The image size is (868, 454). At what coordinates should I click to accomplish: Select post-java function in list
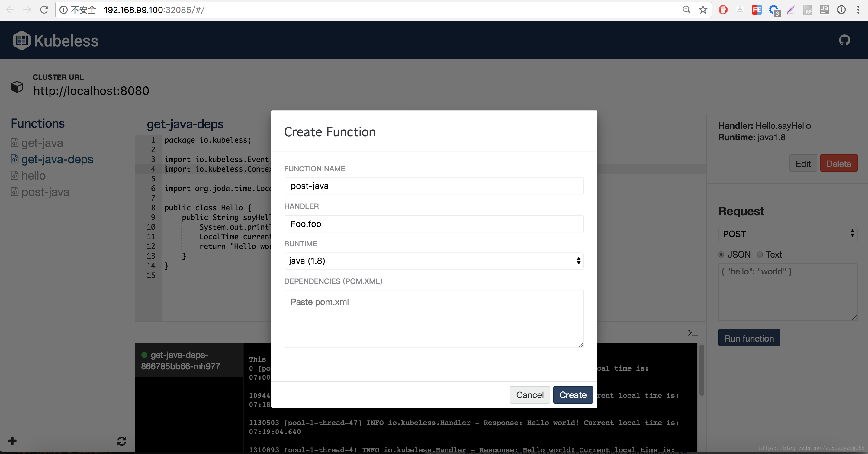point(45,192)
